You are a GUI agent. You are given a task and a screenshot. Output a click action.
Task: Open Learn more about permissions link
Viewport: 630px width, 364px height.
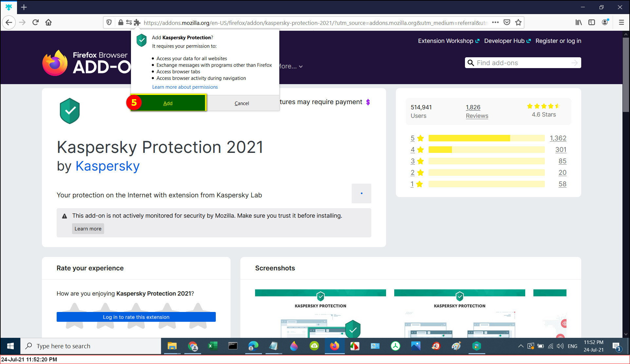[x=185, y=87]
